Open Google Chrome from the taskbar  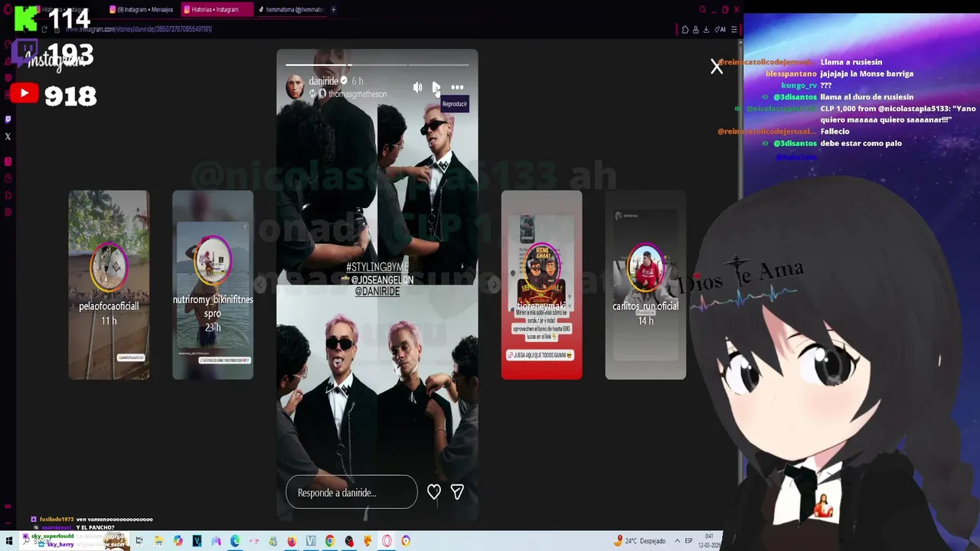tap(330, 541)
